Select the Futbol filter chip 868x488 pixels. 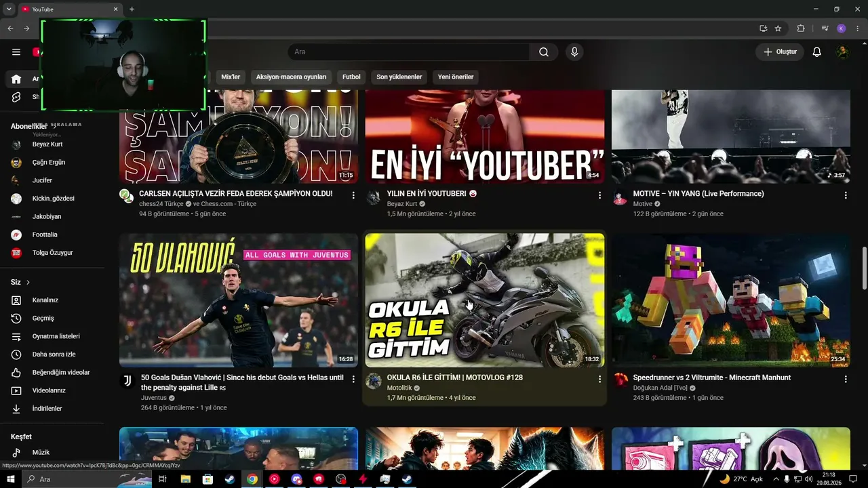click(351, 77)
